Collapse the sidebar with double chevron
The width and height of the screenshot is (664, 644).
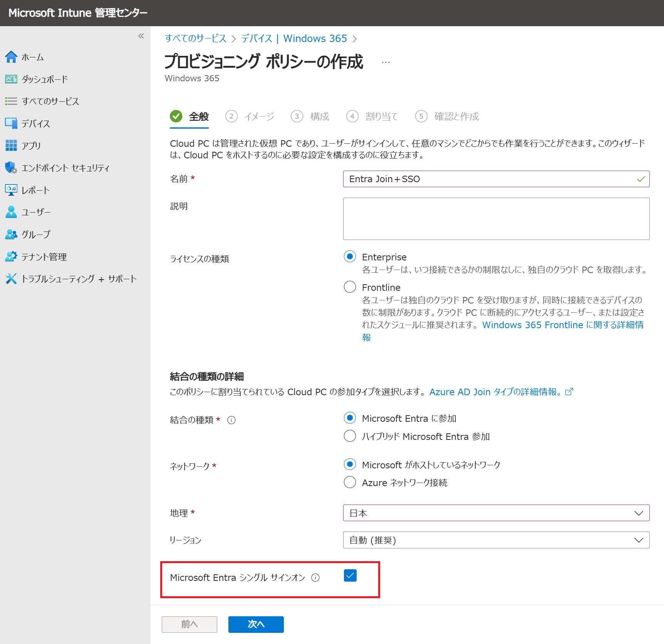tap(141, 36)
